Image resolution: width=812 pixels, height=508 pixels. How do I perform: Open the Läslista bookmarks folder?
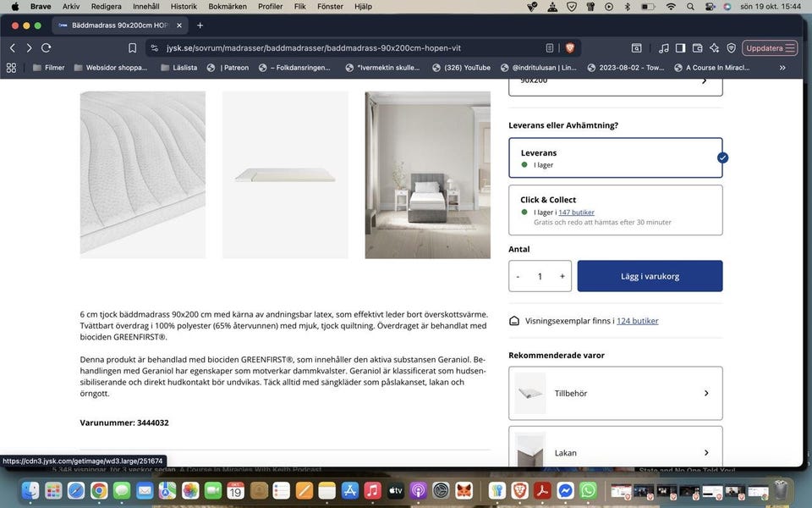tap(179, 68)
